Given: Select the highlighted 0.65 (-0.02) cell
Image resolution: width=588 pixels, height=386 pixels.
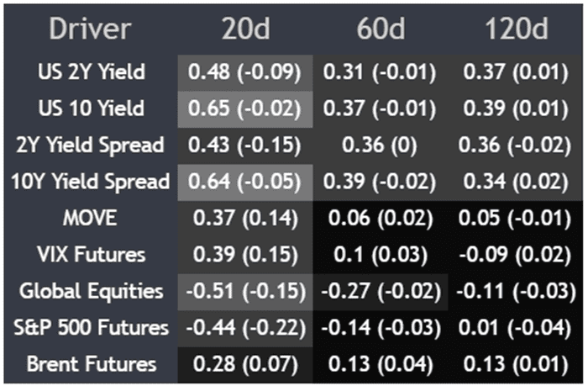Looking at the screenshot, I should coord(244,108).
